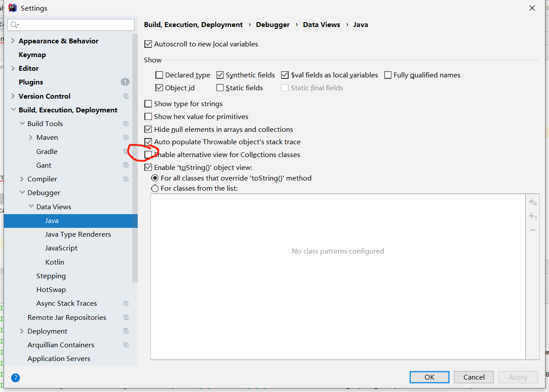Click the IntelliJ logo in title bar

[12, 8]
